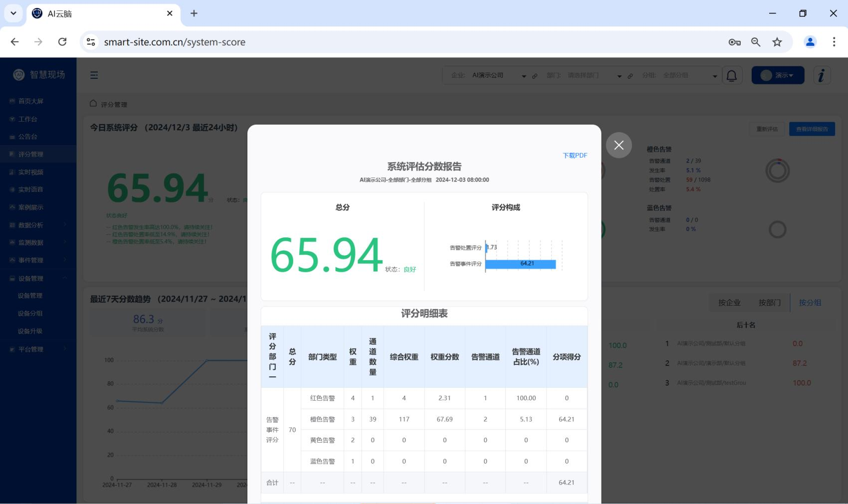Image resolution: width=848 pixels, height=504 pixels.
Task: Expand the 事件管理 chevron
Action: click(65, 260)
